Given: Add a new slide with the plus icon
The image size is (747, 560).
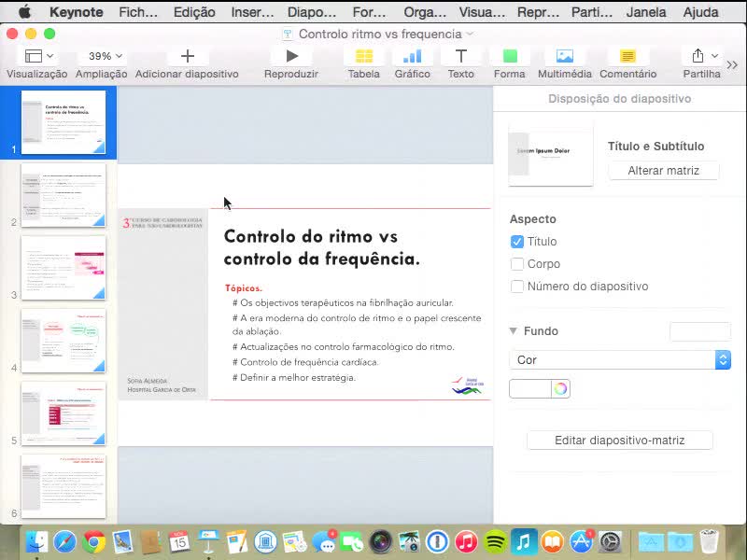Looking at the screenshot, I should coord(188,56).
